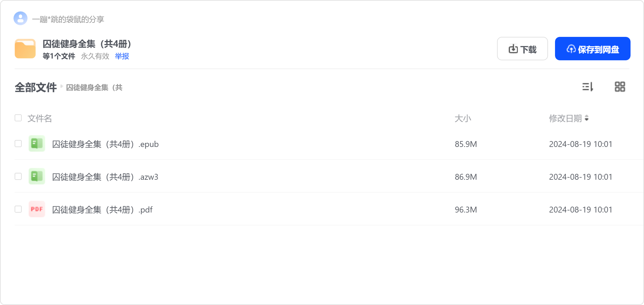Switch to grid view icon
644x305 pixels.
click(x=620, y=87)
